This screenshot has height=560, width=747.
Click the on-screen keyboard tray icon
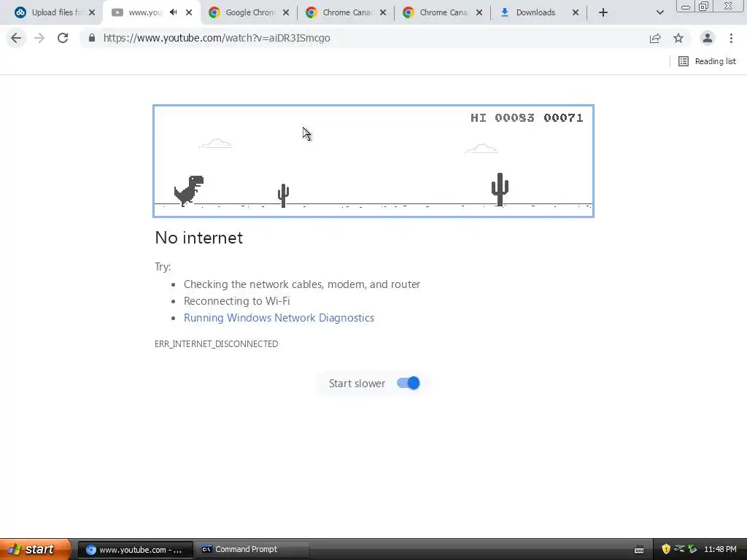(639, 550)
